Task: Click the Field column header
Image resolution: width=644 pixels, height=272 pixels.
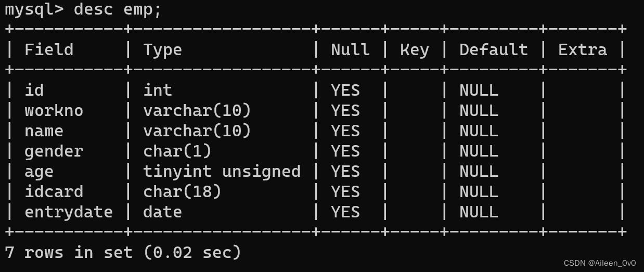Action: (x=49, y=49)
